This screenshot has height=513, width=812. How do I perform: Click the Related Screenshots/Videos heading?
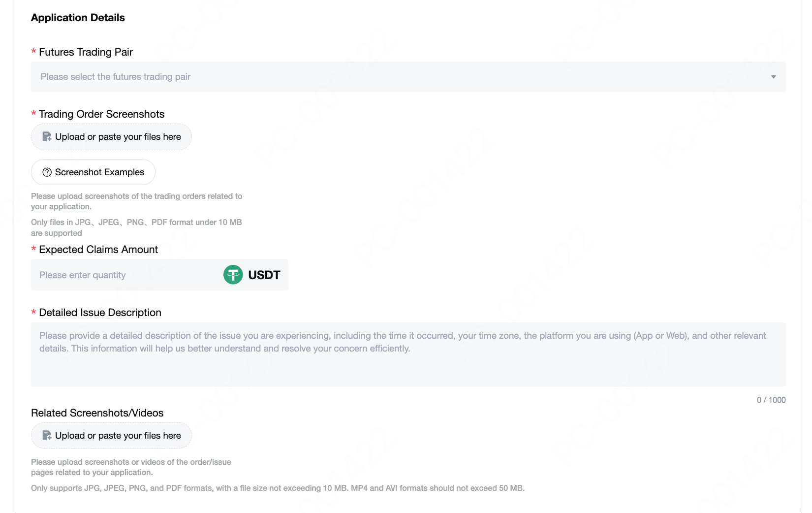click(97, 413)
